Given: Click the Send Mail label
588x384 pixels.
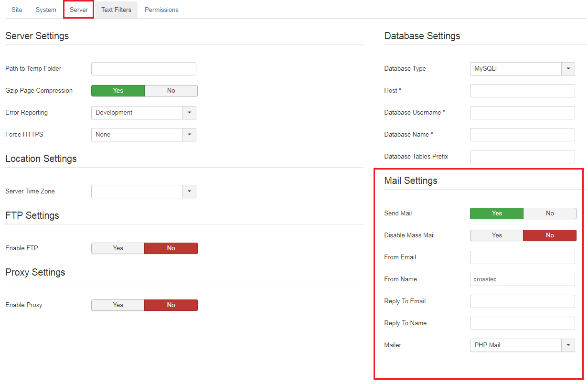Looking at the screenshot, I should point(398,213).
